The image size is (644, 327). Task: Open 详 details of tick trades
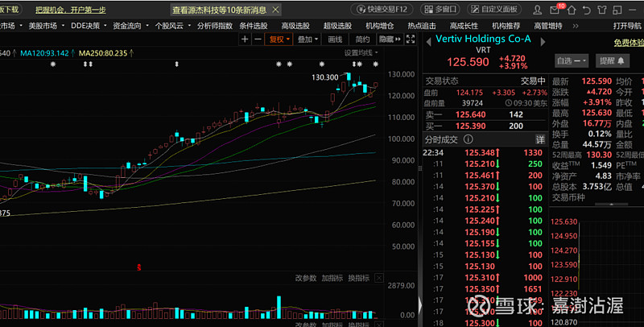coord(540,139)
